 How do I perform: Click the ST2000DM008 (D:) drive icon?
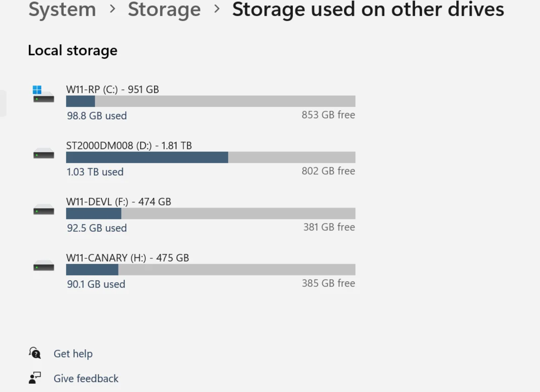click(43, 154)
